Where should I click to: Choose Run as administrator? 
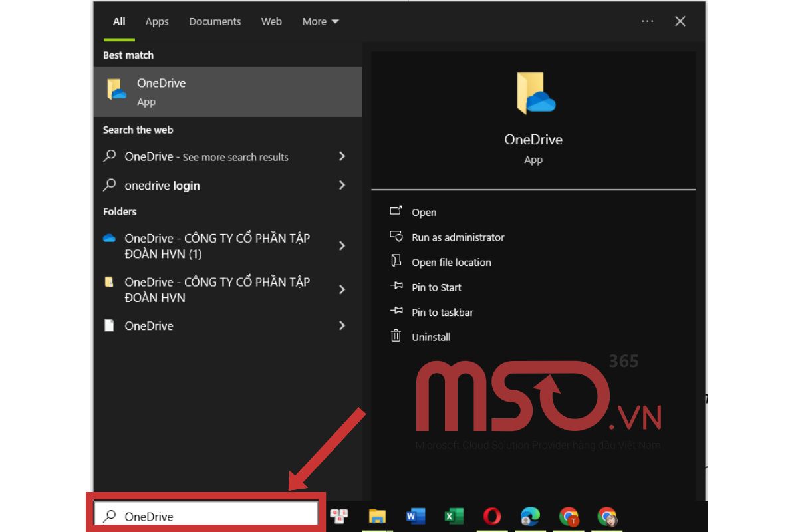click(x=458, y=237)
